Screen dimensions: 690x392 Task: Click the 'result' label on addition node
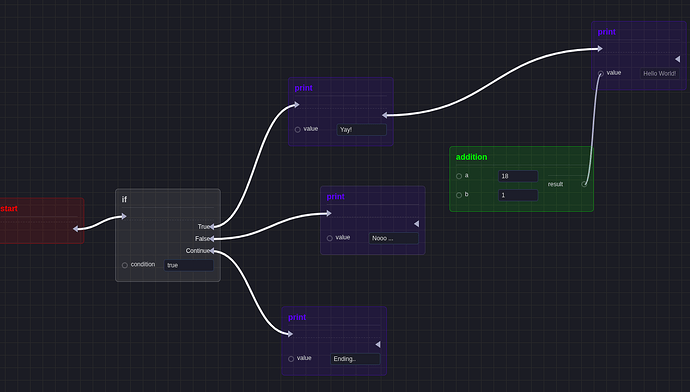(555, 184)
